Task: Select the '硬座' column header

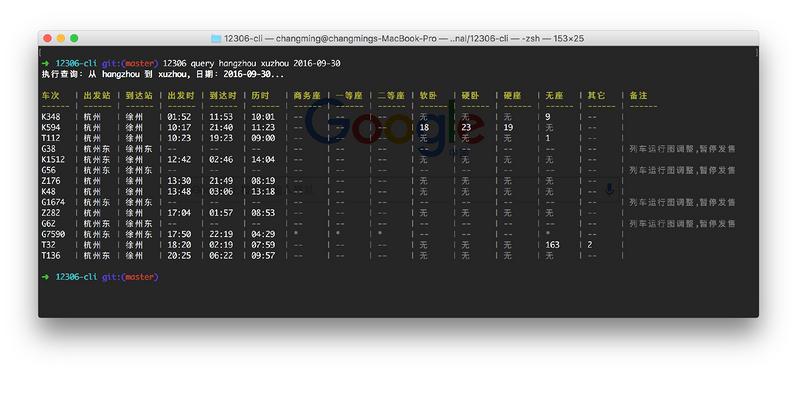Action: pos(512,95)
